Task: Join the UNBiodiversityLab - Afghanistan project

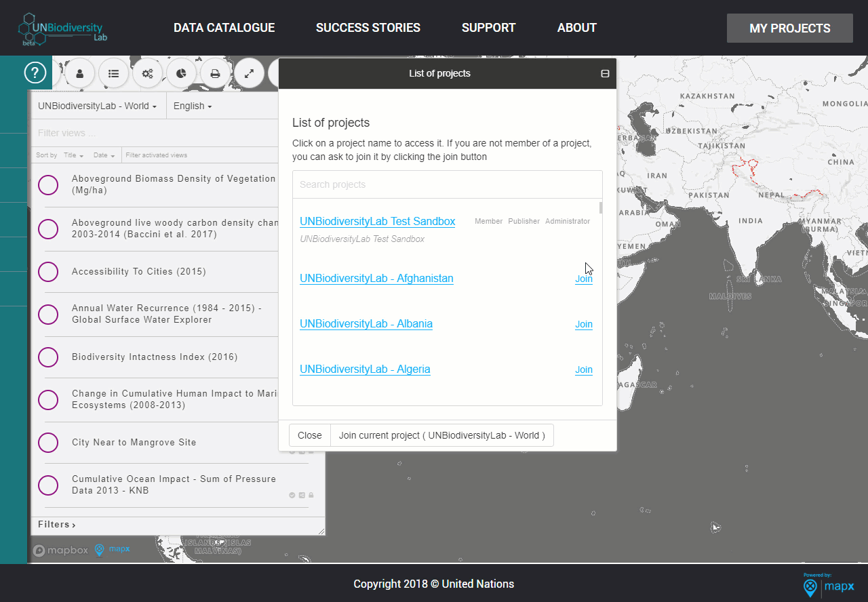Action: [x=584, y=279]
